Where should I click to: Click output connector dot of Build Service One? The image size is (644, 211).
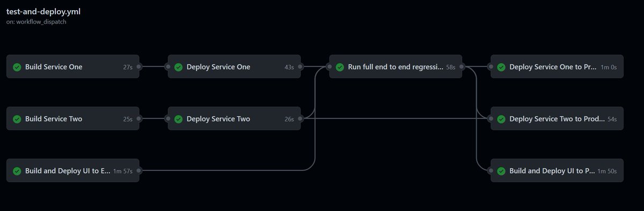pos(139,67)
